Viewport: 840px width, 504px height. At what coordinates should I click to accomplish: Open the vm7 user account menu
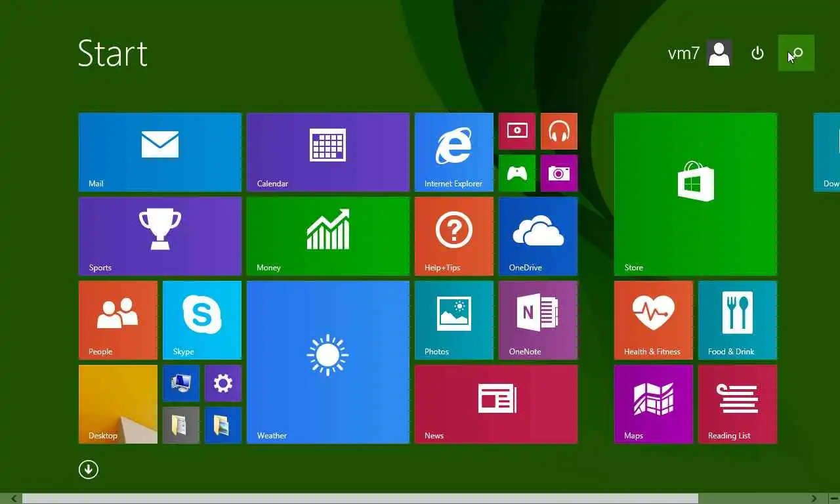pos(700,53)
